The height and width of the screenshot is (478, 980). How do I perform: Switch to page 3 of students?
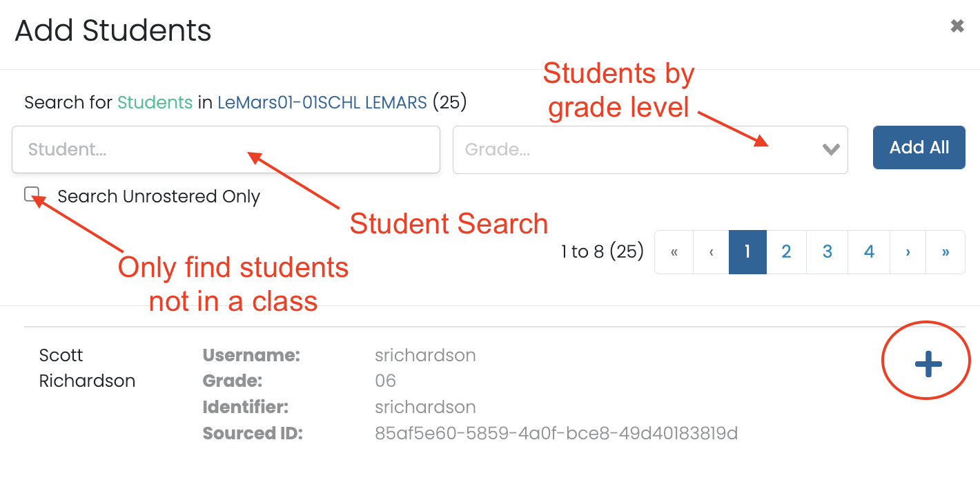pyautogui.click(x=827, y=252)
